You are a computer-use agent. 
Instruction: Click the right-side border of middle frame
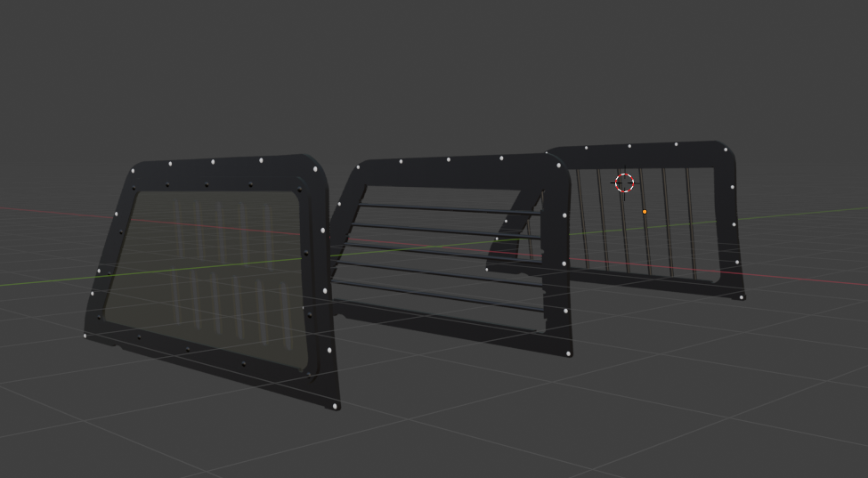(559, 267)
